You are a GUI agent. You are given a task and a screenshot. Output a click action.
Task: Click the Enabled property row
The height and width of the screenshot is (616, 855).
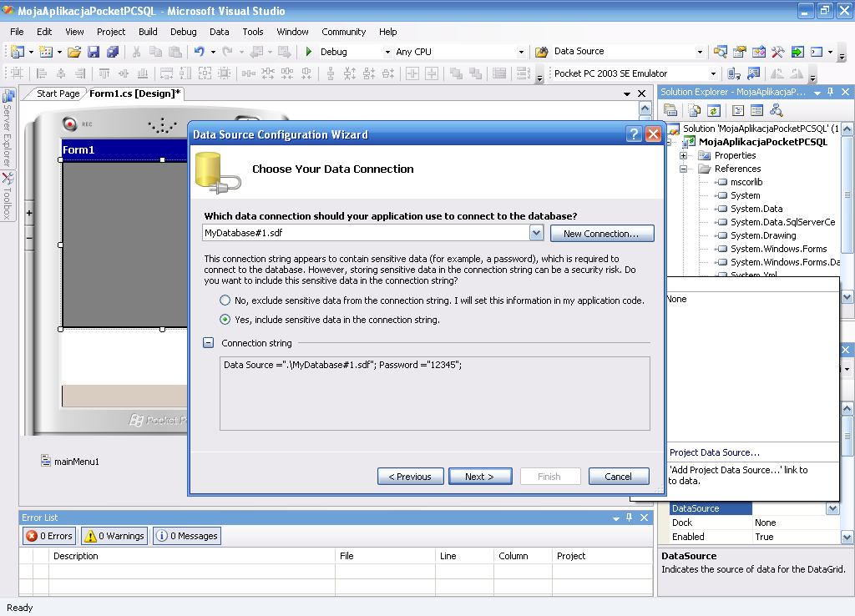click(x=755, y=537)
